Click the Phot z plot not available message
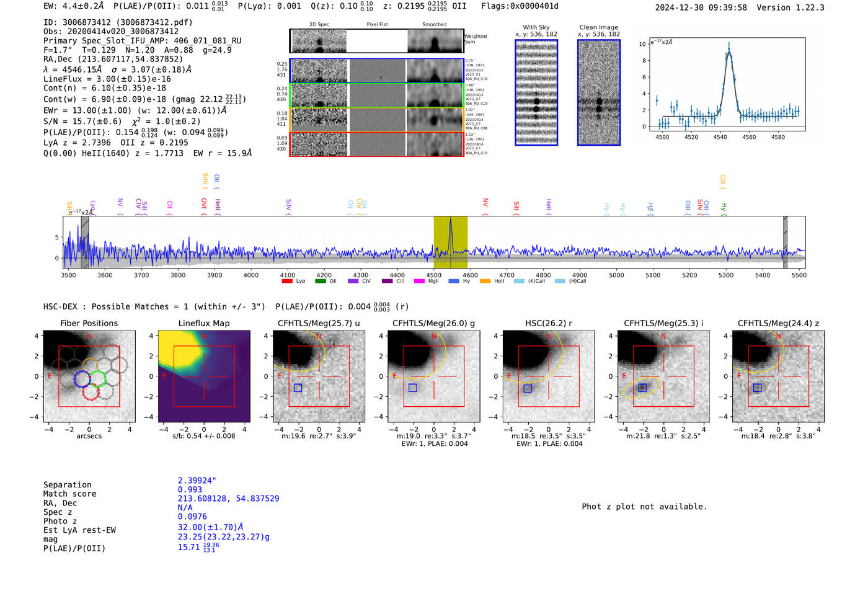This screenshot has width=868, height=591. click(x=644, y=507)
